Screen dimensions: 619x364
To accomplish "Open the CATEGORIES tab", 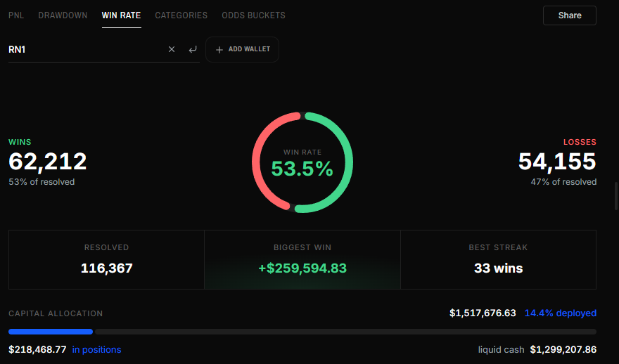I will pos(181,15).
